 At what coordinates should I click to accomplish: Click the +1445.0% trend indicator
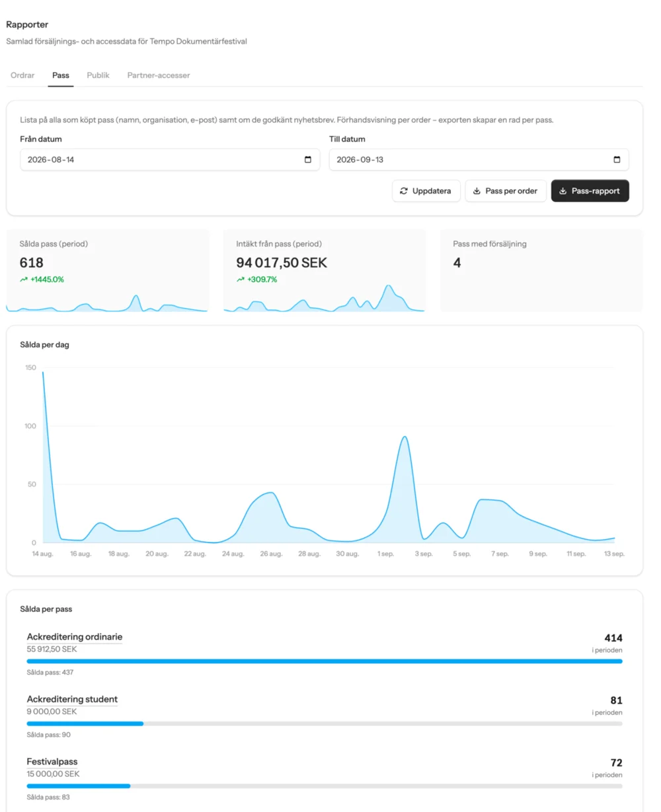coord(42,279)
